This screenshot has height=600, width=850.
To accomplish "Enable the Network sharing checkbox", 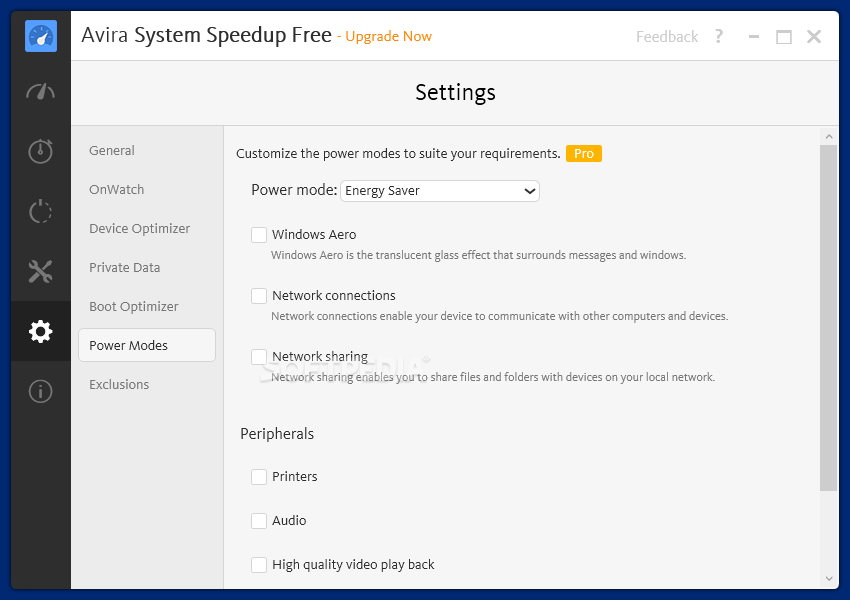I will coord(259,357).
